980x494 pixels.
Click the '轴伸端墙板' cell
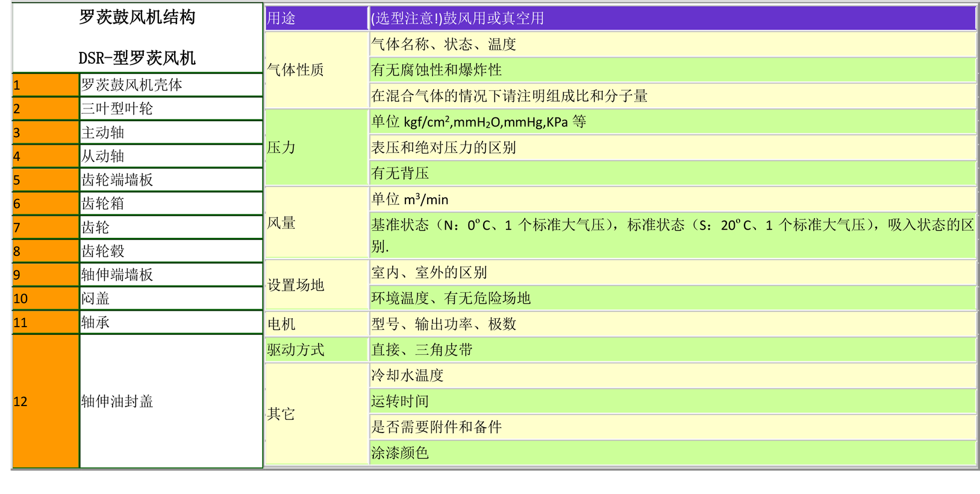(x=170, y=275)
